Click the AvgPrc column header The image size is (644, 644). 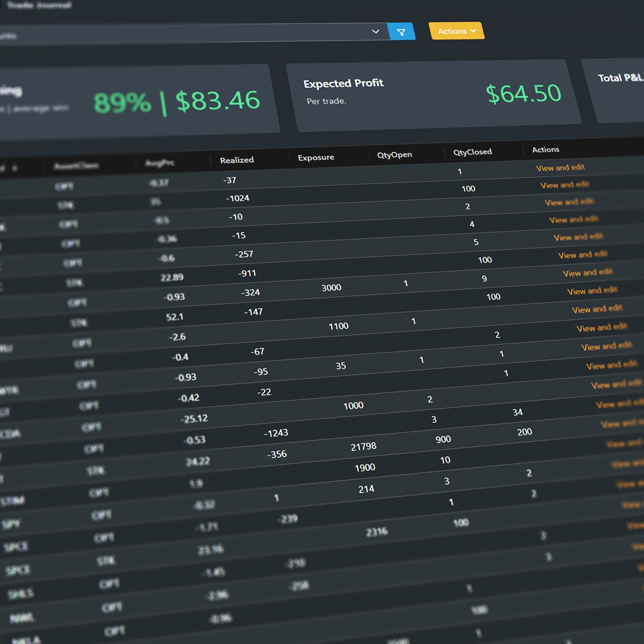[160, 163]
